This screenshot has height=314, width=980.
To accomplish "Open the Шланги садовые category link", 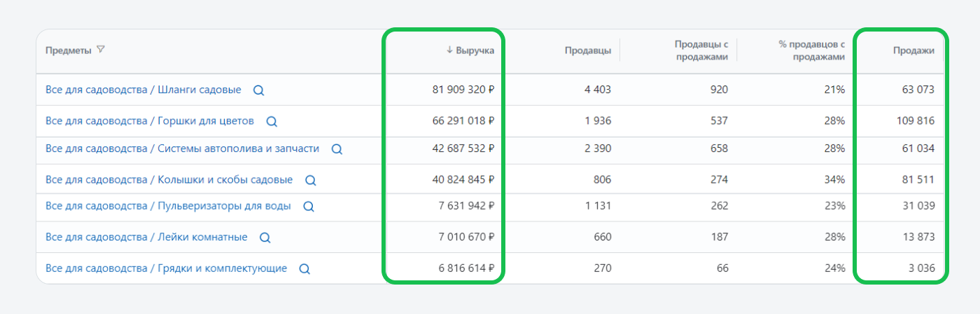I will [x=143, y=90].
